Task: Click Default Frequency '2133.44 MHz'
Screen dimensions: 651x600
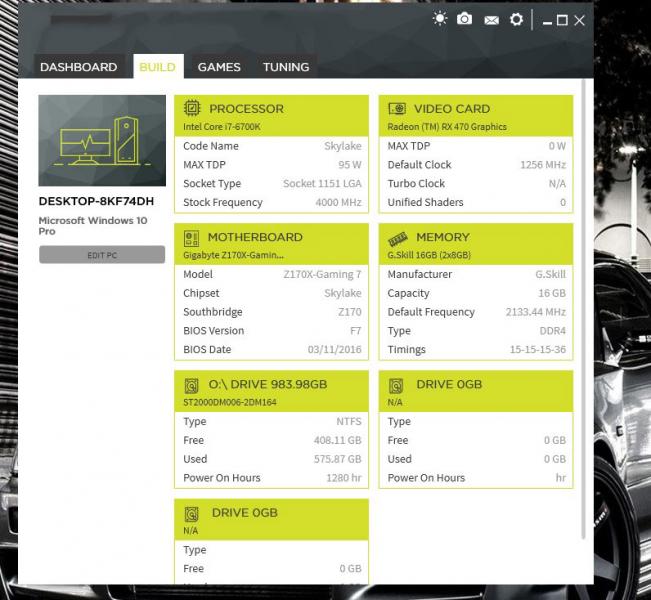Action: 536,312
